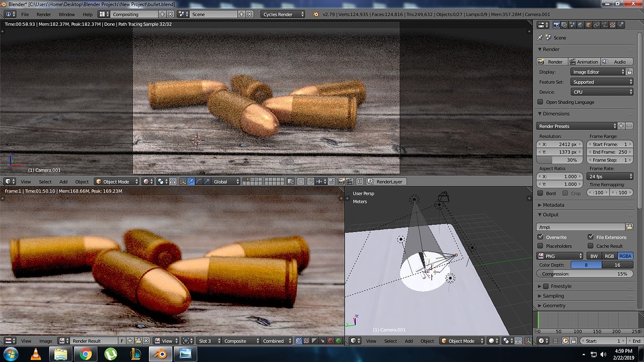
Task: Open the Cycles Render engine dropdown
Action: (282, 14)
